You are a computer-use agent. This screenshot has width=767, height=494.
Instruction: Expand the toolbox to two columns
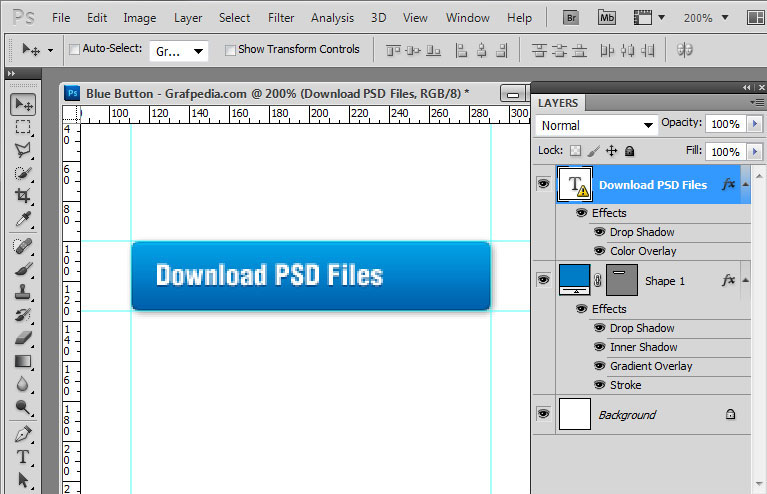(x=11, y=73)
